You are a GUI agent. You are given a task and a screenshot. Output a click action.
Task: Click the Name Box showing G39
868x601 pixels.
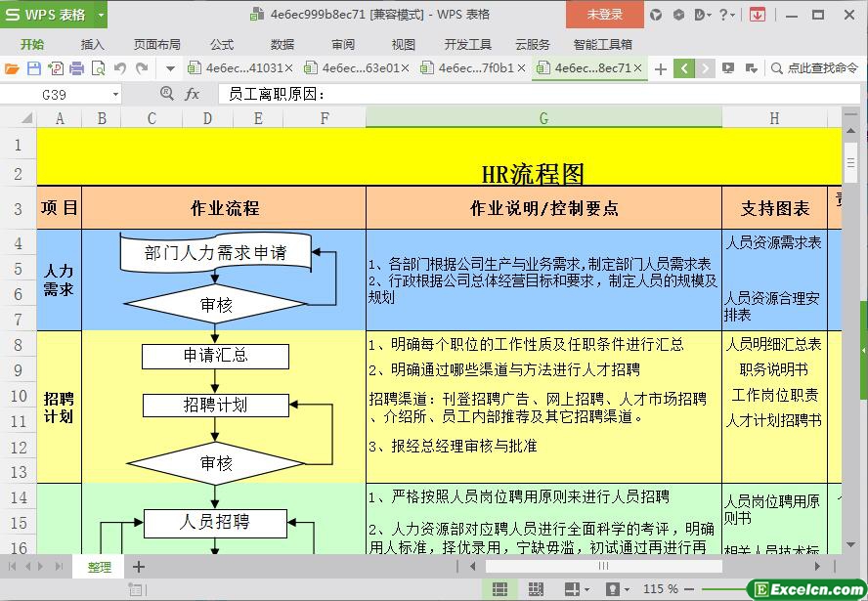click(55, 95)
